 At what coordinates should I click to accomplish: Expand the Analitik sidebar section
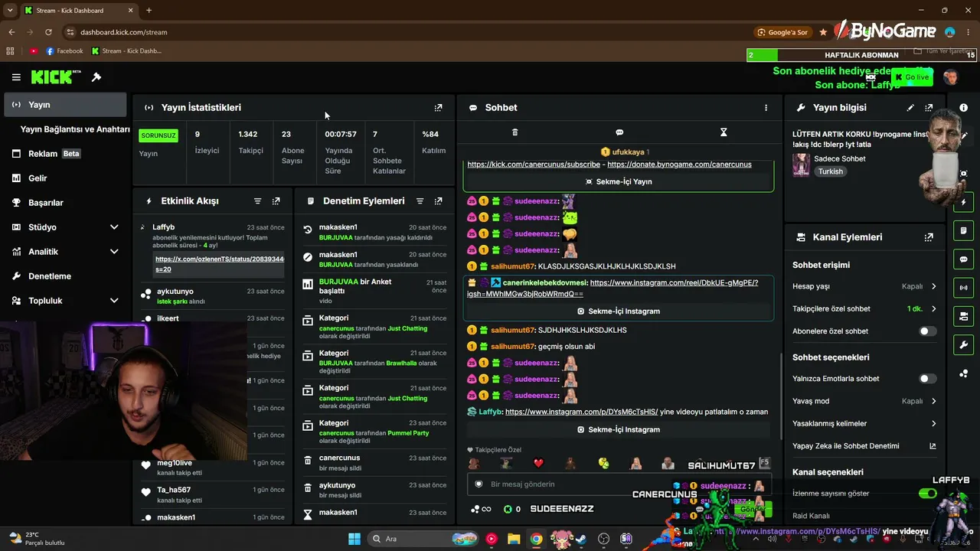click(114, 252)
